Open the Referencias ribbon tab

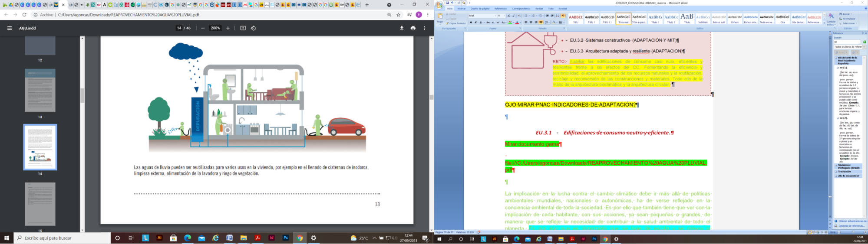(x=500, y=9)
